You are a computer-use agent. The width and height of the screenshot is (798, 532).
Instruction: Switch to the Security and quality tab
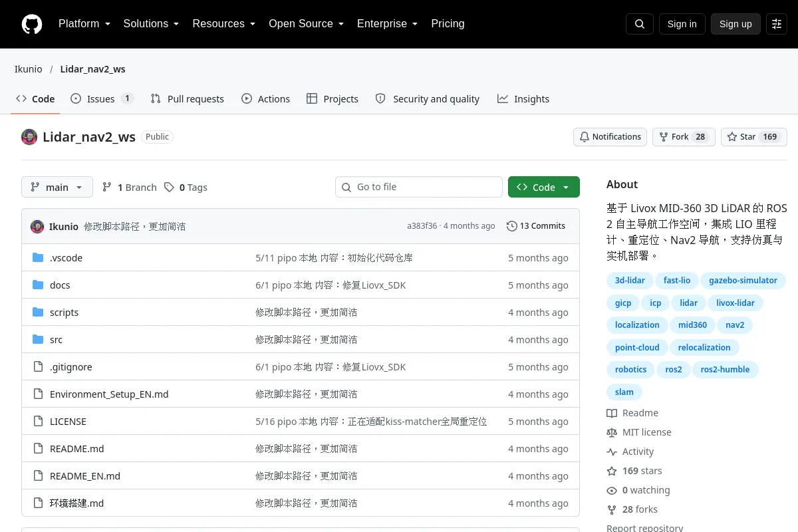(x=428, y=98)
